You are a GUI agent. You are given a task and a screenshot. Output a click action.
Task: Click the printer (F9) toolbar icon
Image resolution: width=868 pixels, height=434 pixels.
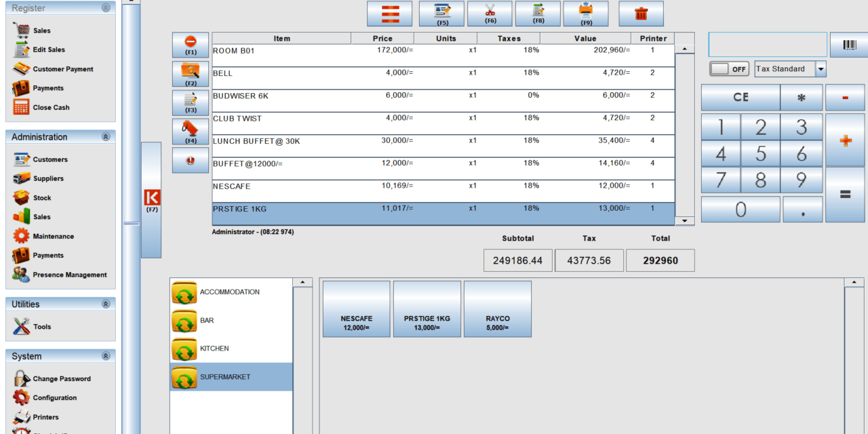coord(585,14)
